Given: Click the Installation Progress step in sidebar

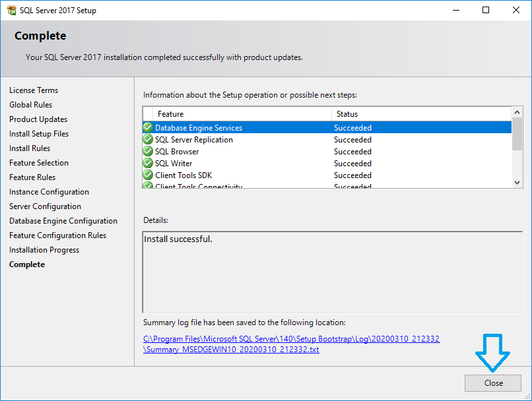Looking at the screenshot, I should click(x=44, y=250).
